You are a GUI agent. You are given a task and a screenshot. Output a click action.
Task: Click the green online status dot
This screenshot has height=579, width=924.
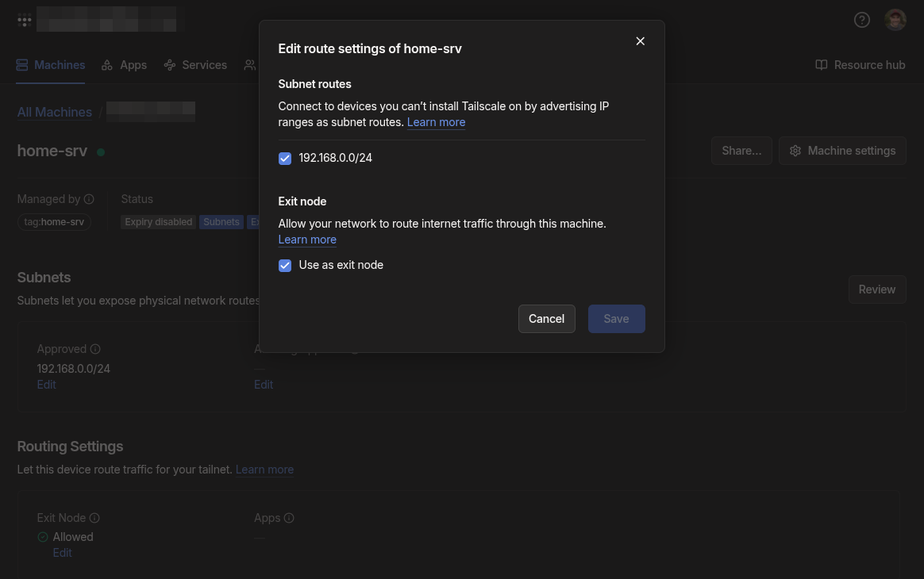click(101, 152)
